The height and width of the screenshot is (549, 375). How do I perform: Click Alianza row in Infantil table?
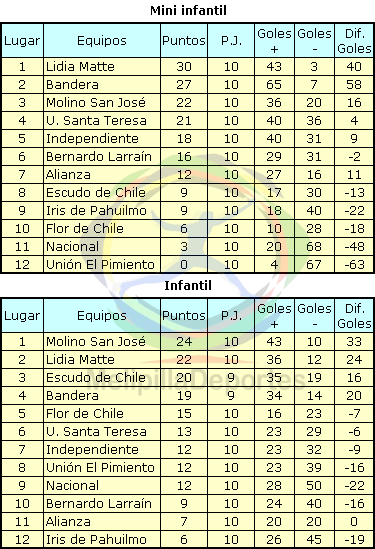click(187, 522)
